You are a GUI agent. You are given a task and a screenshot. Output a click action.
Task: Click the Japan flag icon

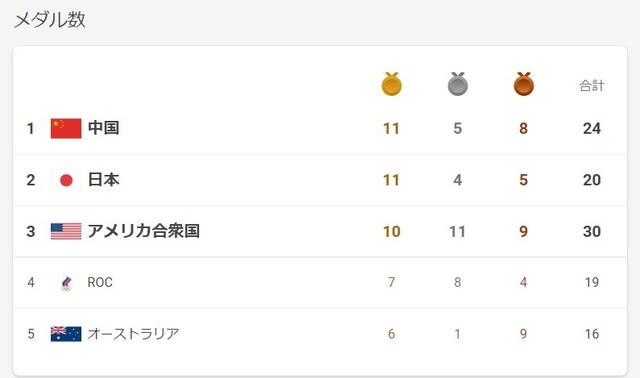click(x=66, y=180)
